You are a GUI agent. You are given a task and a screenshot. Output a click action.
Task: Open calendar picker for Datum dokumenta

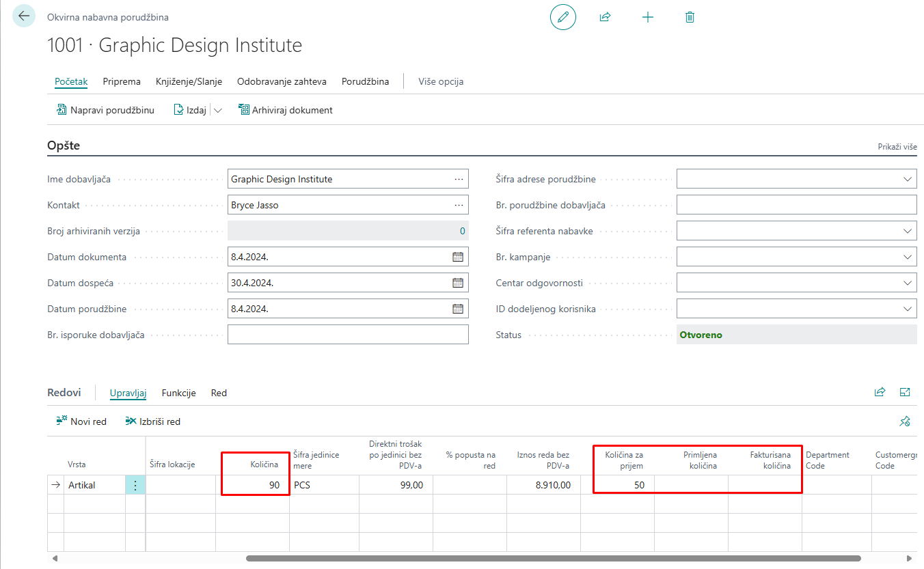458,258
